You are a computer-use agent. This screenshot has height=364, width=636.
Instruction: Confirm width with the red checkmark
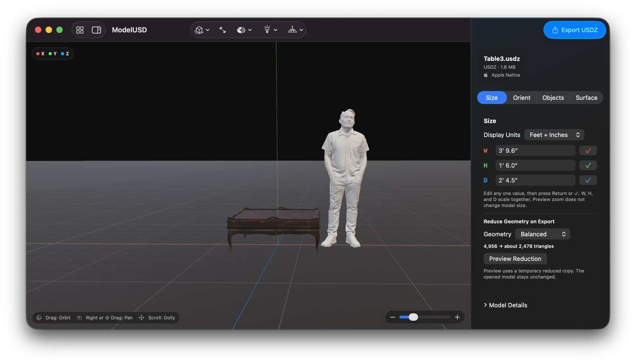coord(588,151)
